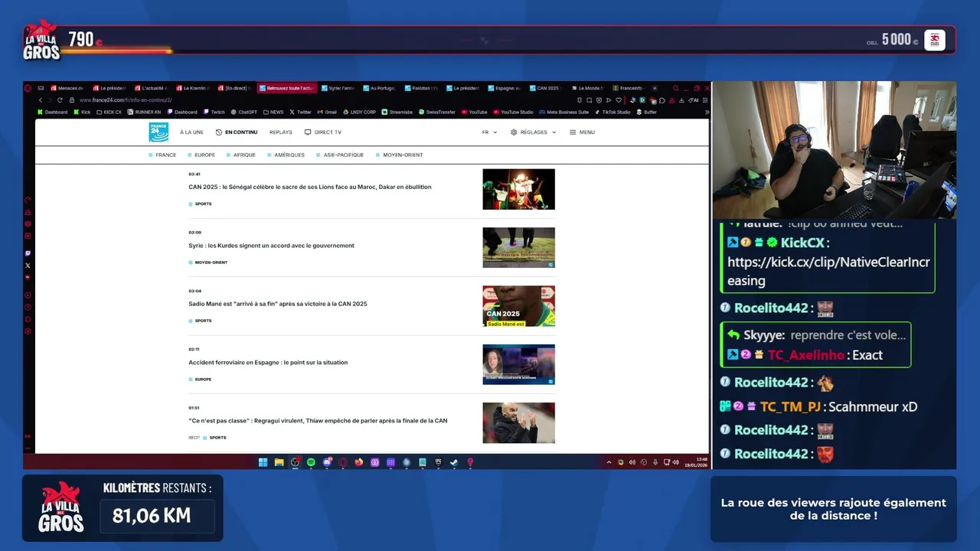
Task: Open the Twitch bookmark
Action: 215,112
